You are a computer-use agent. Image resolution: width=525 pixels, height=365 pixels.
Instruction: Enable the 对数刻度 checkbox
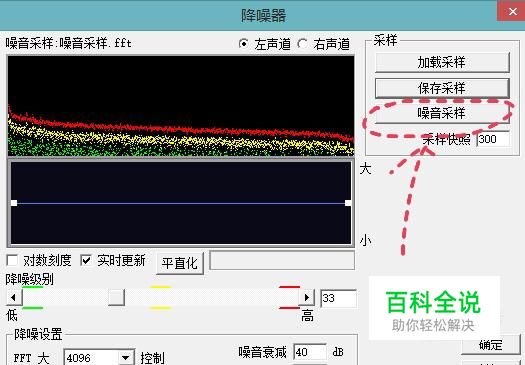click(x=12, y=260)
